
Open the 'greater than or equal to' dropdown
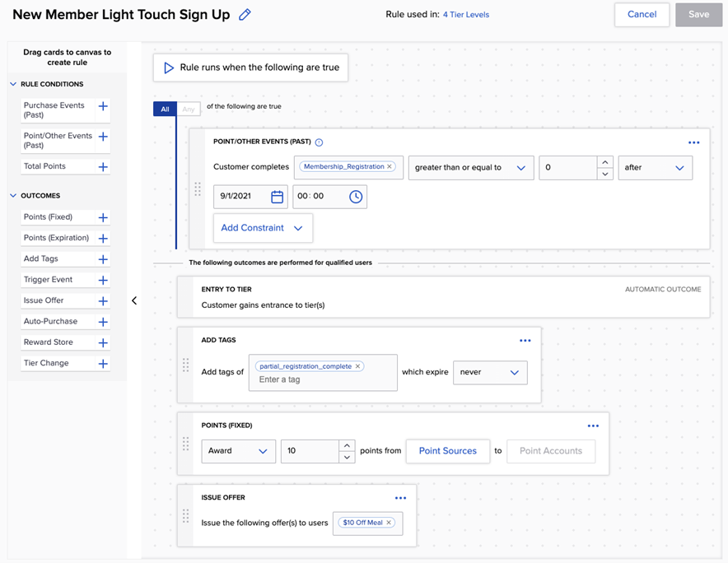coord(471,168)
